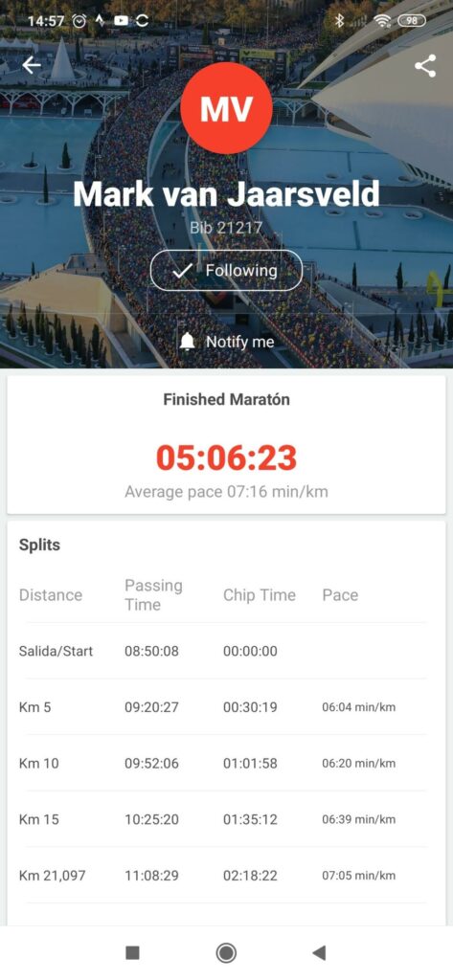453x980 pixels.
Task: Tap the Passing Time column header
Action: click(153, 595)
